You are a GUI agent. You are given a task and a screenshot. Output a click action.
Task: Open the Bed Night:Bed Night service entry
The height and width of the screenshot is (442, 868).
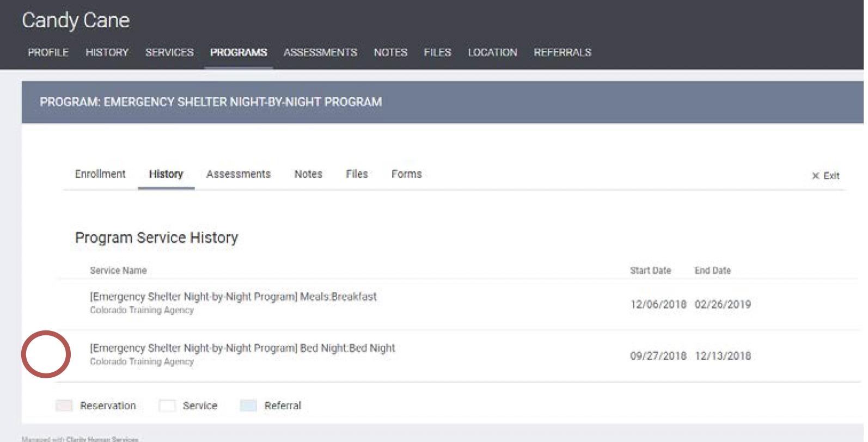[x=242, y=348]
